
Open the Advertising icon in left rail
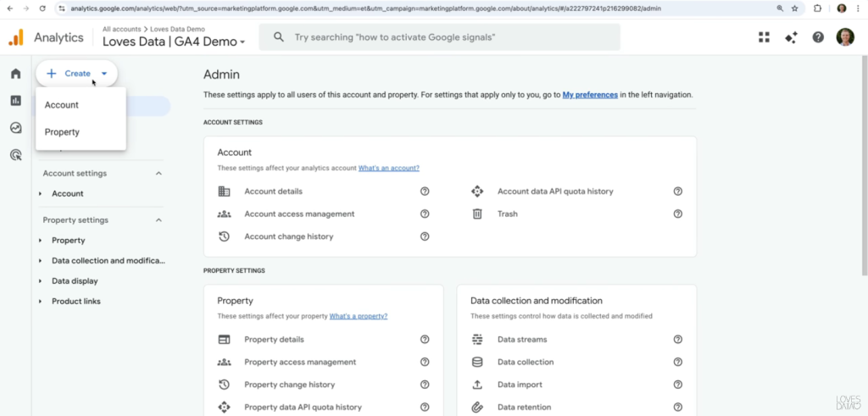click(15, 155)
